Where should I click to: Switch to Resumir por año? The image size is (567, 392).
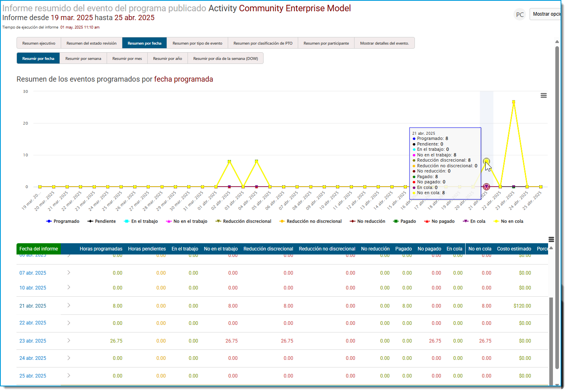point(167,58)
